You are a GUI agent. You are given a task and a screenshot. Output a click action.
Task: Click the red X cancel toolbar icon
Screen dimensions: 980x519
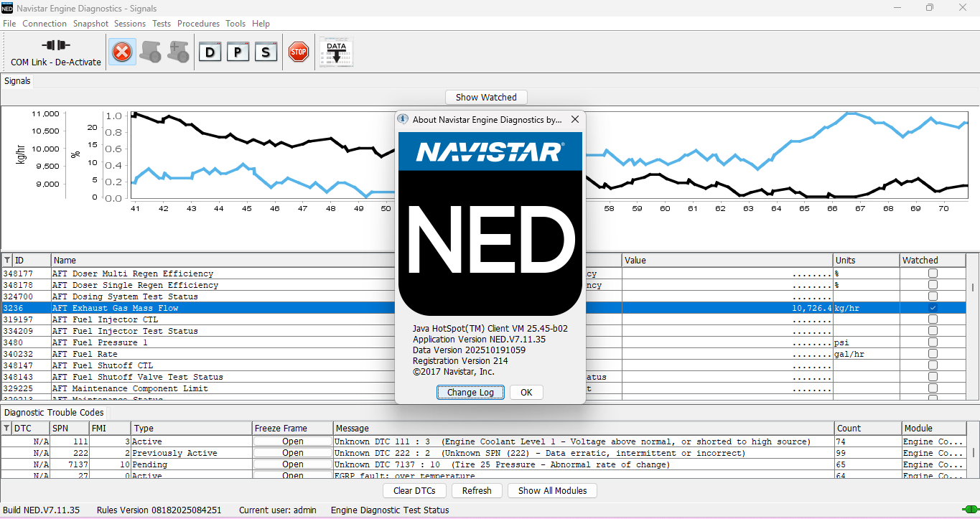click(123, 52)
